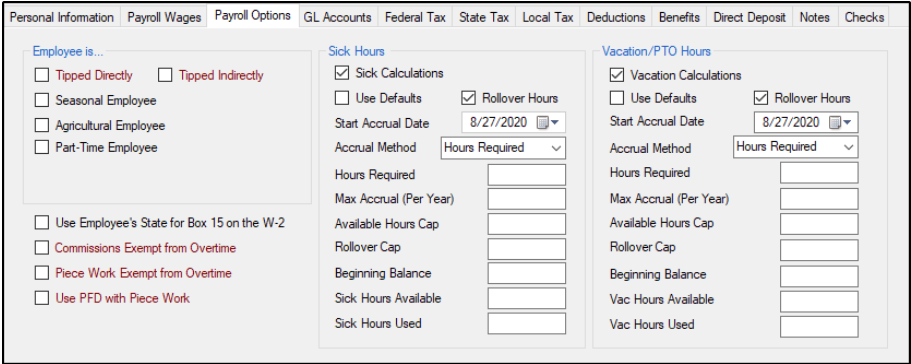Check Use Defaults under Sick Hours
911x364 pixels.
point(342,98)
